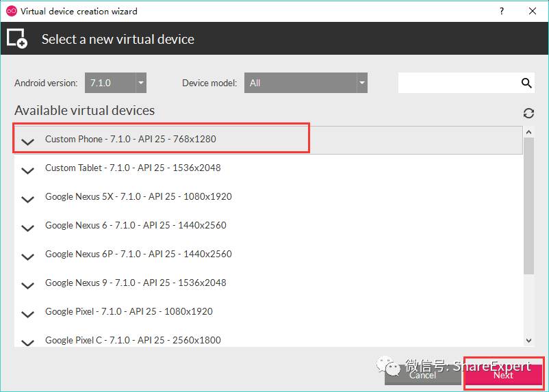
Task: Select Custom Phone - 7.1.0 - API 25 - 768x1280
Action: (x=268, y=140)
